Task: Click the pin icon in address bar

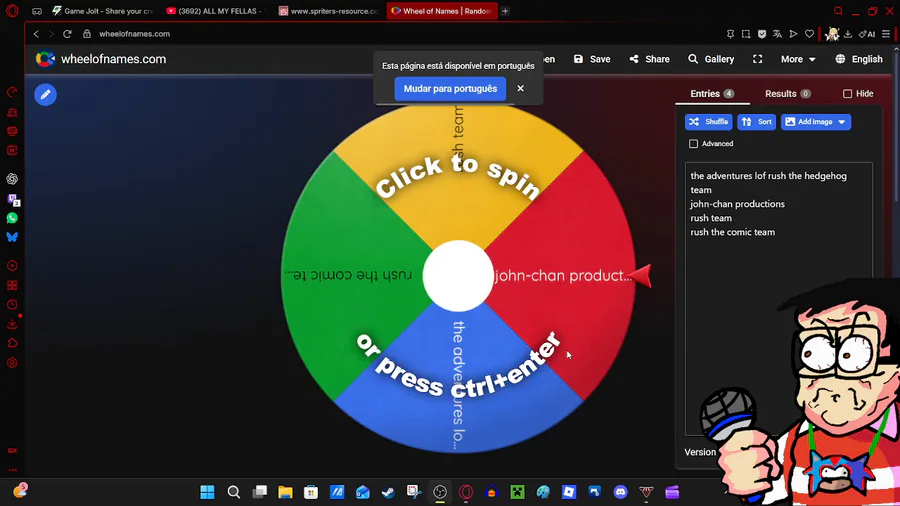Action: pyautogui.click(x=730, y=34)
